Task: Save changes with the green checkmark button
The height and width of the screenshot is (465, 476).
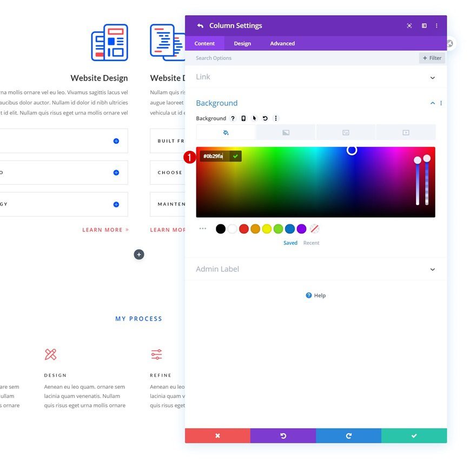Action: pyautogui.click(x=414, y=436)
